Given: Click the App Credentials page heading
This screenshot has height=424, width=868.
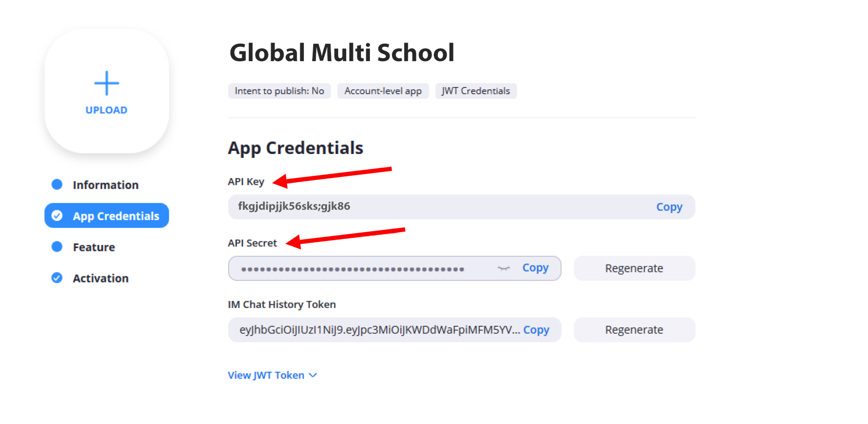Looking at the screenshot, I should (296, 148).
